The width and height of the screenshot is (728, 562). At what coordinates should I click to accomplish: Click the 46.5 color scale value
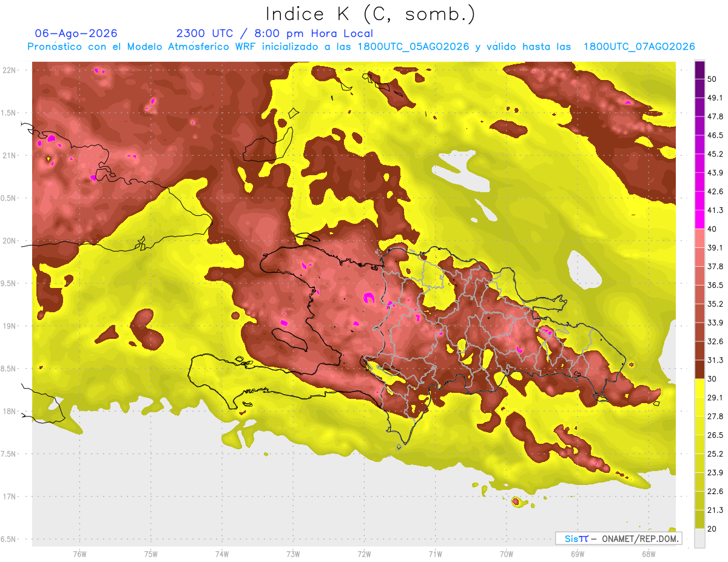click(715, 135)
